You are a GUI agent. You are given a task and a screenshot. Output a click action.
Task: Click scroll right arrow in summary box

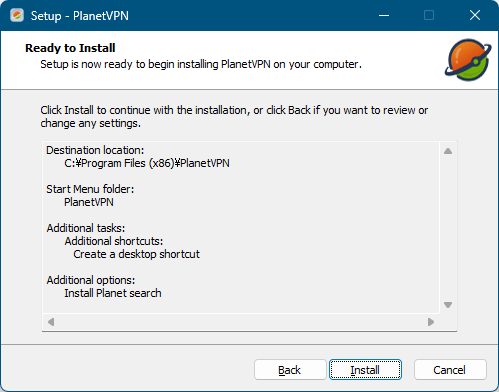click(431, 322)
